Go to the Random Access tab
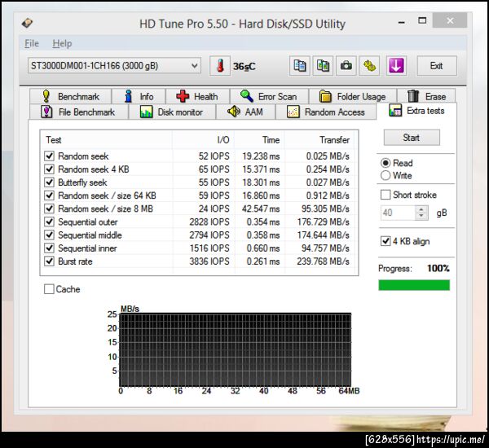Viewport: 489px width, 448px height. point(326,112)
